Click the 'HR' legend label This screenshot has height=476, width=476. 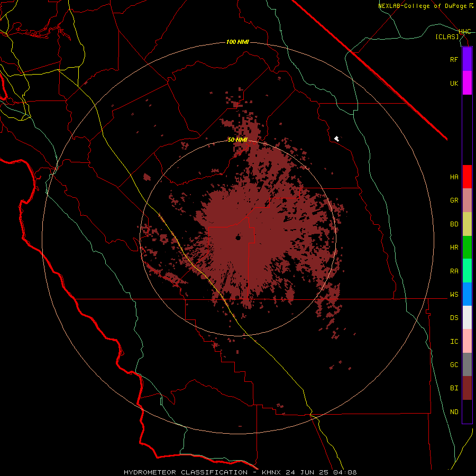click(454, 248)
